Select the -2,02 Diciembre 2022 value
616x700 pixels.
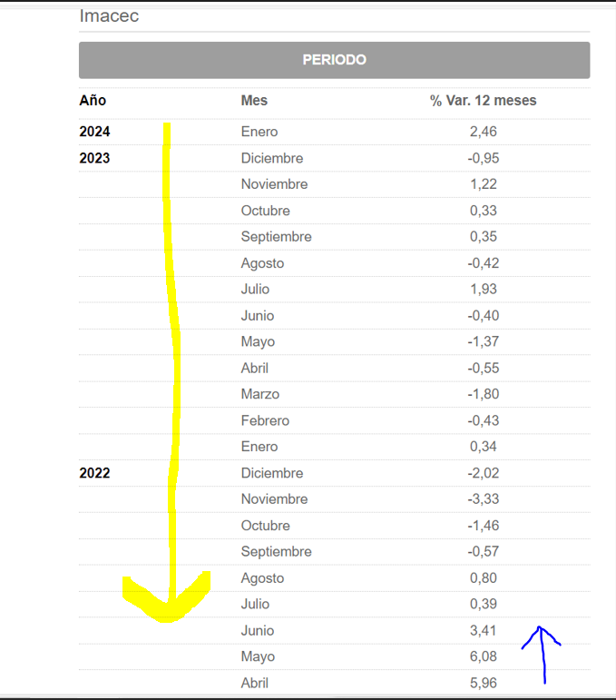(483, 473)
